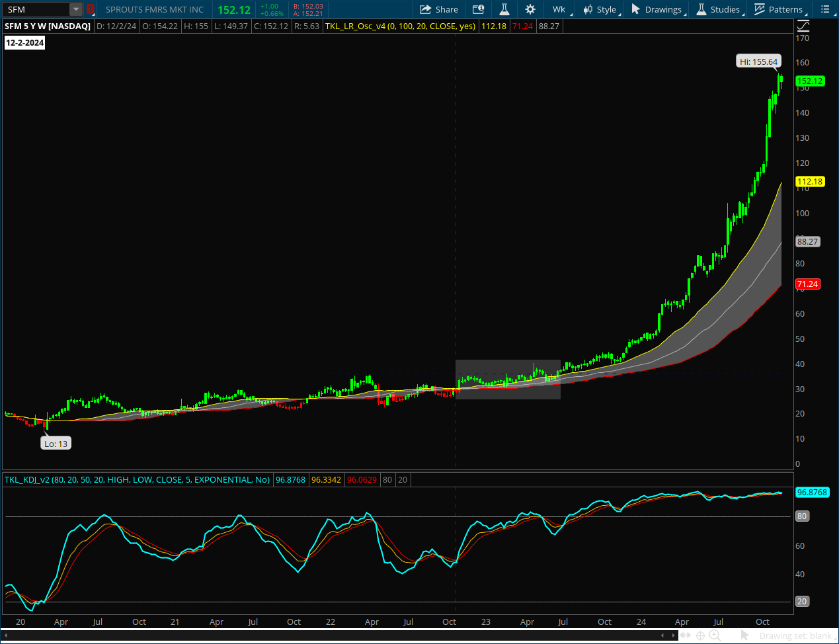The width and height of the screenshot is (839, 644).
Task: Click the horizontal chart scrollbar
Action: [x=339, y=635]
